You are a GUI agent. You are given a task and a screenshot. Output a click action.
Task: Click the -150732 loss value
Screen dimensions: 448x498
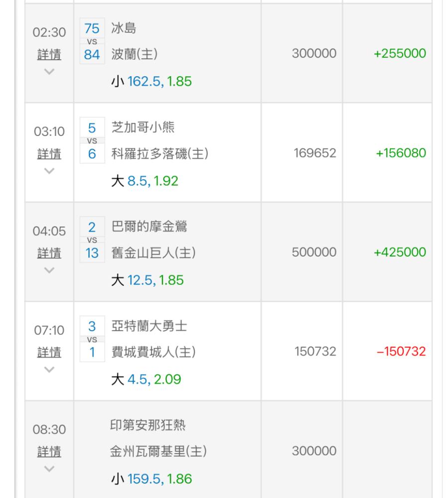pos(401,352)
